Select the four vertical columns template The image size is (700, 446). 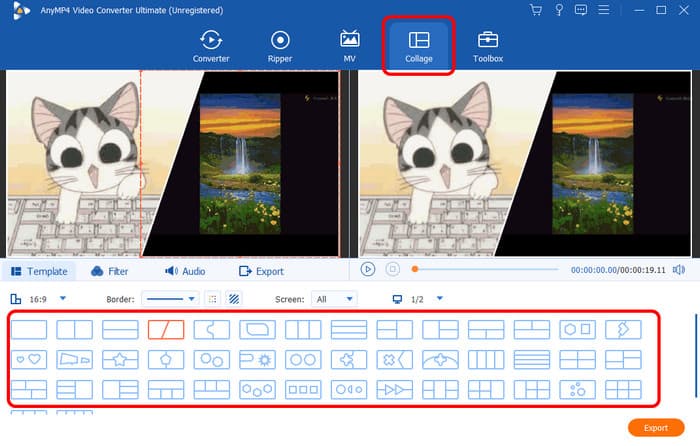486,359
